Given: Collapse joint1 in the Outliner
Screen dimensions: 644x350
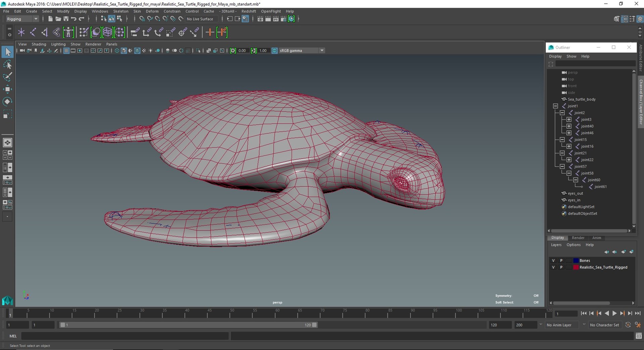Looking at the screenshot, I should point(555,106).
